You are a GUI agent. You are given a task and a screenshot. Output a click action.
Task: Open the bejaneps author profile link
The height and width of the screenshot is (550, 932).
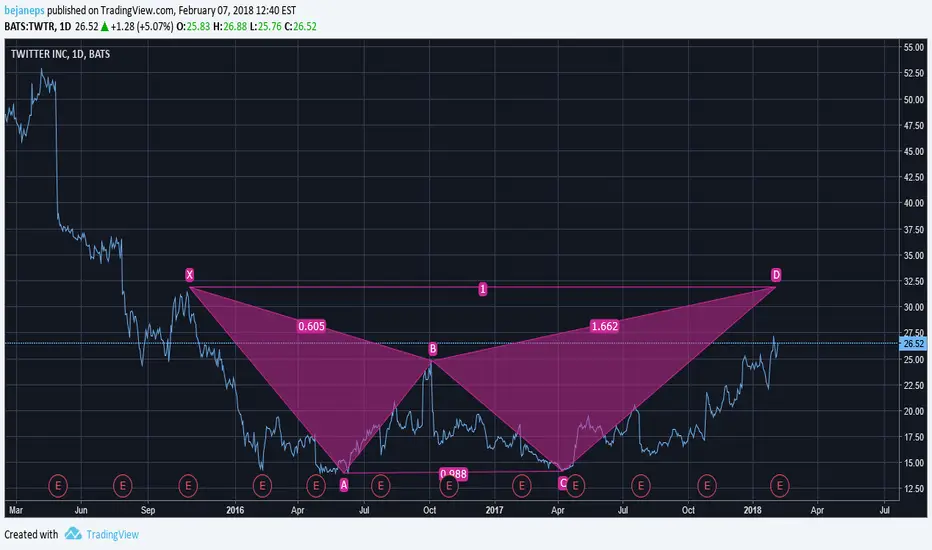click(x=24, y=10)
